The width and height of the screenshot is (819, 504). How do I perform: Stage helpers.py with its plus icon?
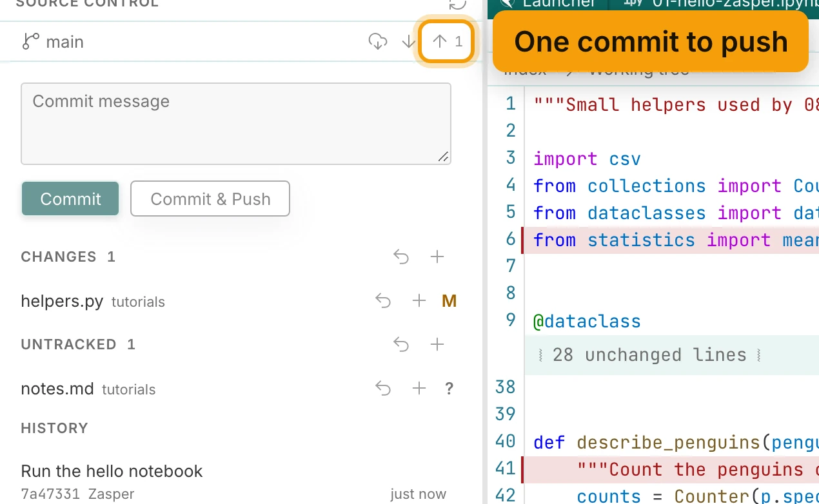tap(419, 301)
